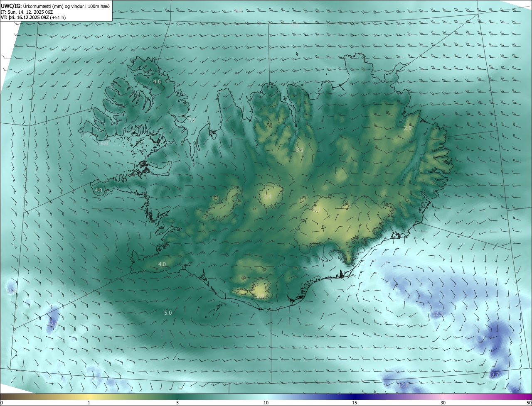Select the 13.7 value label on the map
Image resolution: width=532 pixels, height=406 pixels.
pyautogui.click(x=494, y=375)
